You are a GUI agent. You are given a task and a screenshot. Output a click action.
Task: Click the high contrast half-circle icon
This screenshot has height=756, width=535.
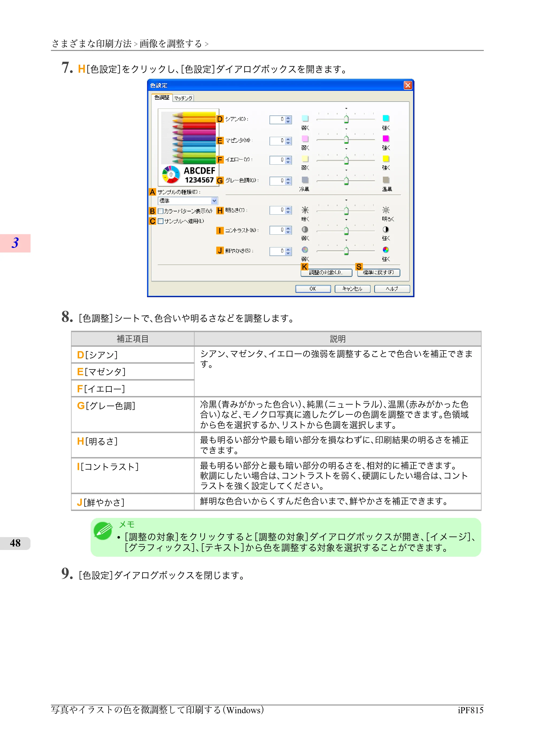coord(386,229)
